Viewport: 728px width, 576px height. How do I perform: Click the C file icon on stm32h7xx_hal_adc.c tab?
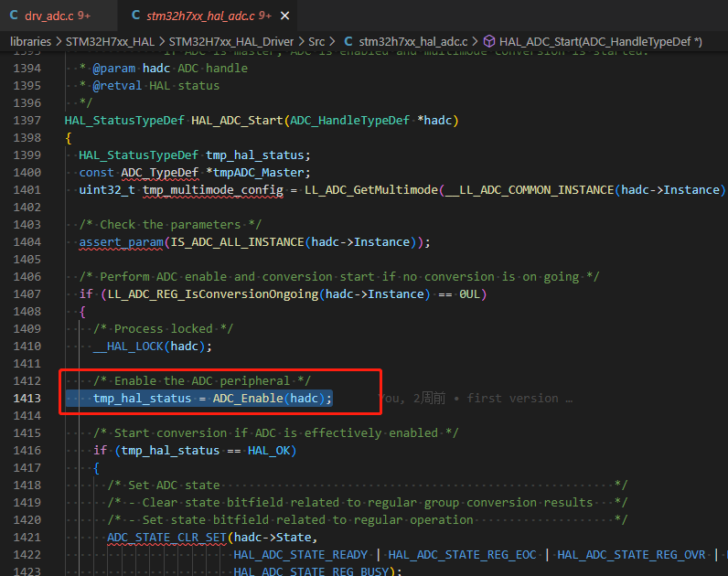click(x=135, y=16)
